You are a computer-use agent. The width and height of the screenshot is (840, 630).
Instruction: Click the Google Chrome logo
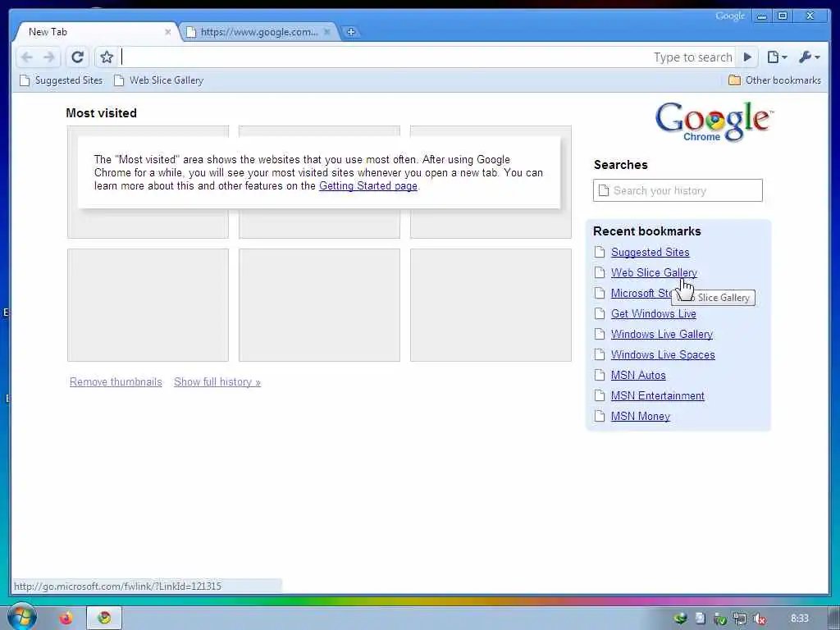coord(714,121)
